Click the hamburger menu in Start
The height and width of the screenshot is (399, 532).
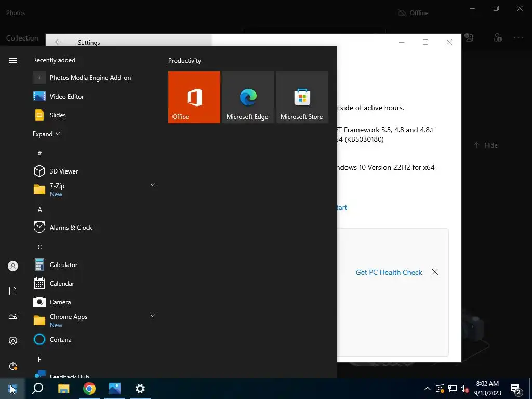(13, 60)
